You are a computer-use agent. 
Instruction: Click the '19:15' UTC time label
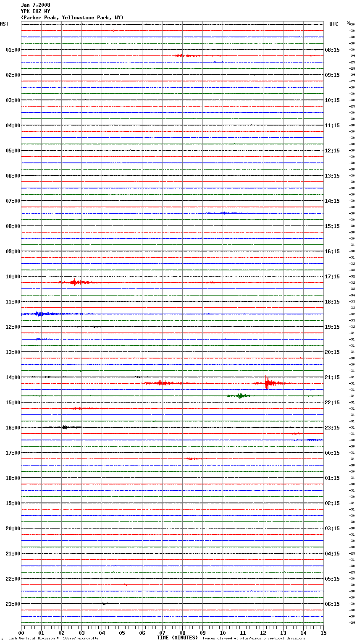332,327
